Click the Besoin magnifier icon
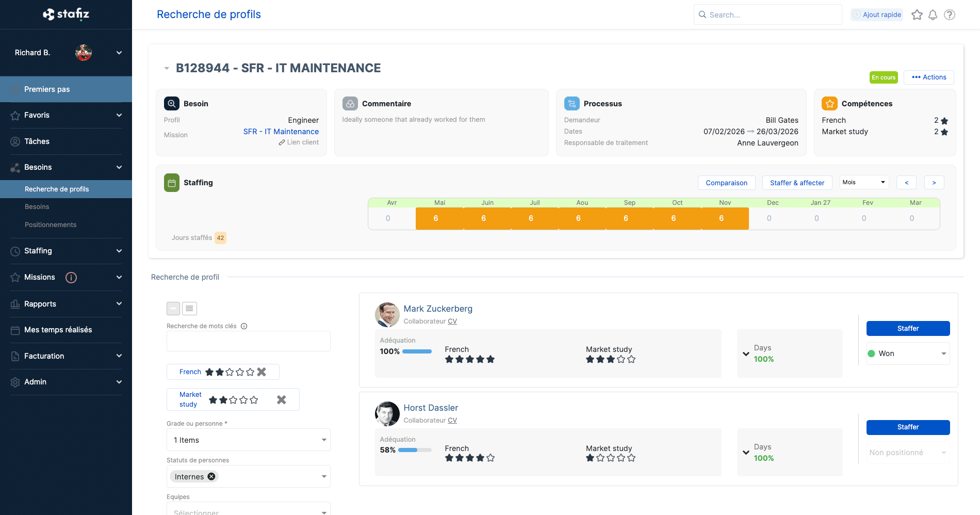980x515 pixels. tap(172, 103)
